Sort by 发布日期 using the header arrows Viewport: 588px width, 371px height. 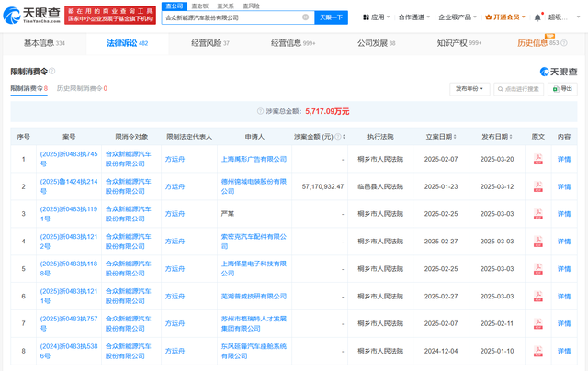(511, 137)
